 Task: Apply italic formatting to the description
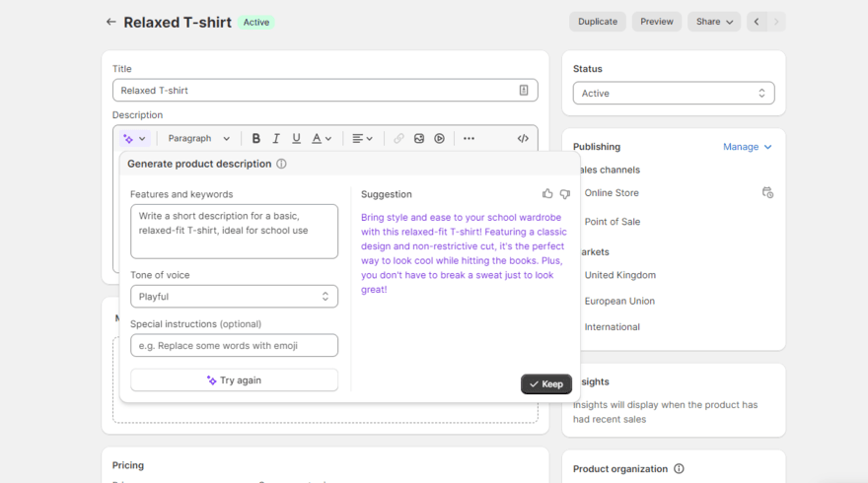tap(276, 139)
